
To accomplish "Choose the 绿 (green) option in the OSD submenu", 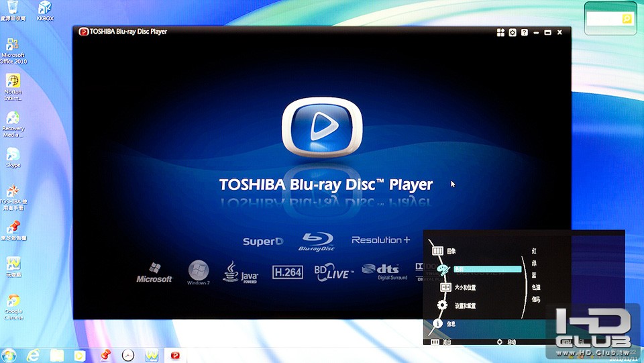I will [x=534, y=263].
